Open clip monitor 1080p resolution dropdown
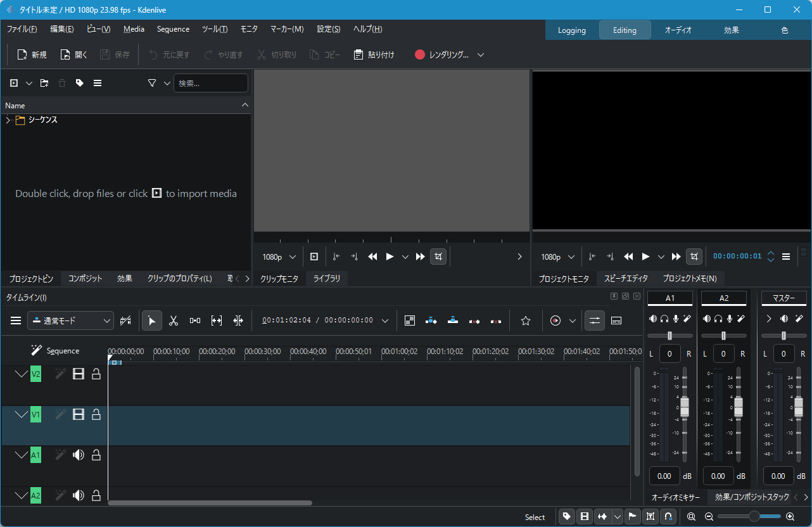 [x=279, y=257]
